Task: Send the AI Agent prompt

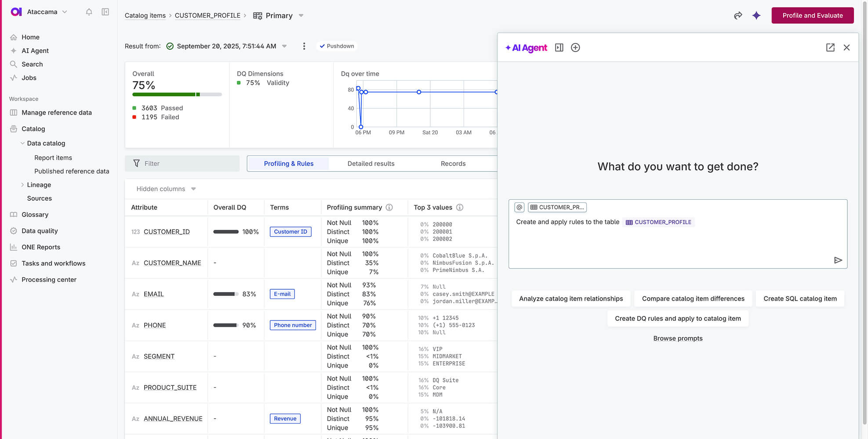Action: (838, 260)
